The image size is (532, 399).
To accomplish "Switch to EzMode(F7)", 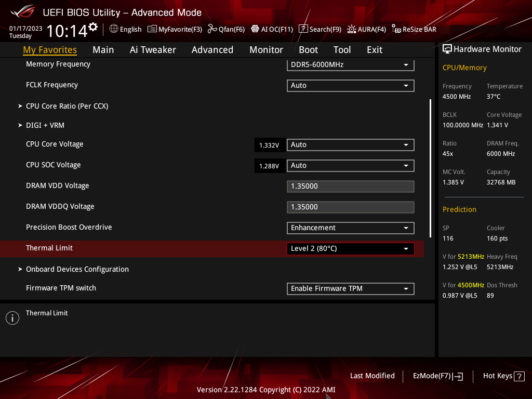I will click(437, 376).
